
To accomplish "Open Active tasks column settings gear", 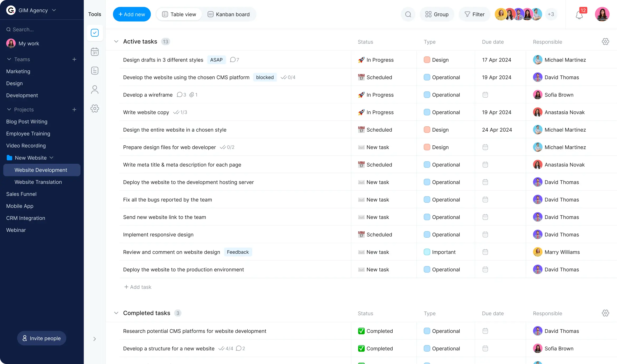I will 605,41.
